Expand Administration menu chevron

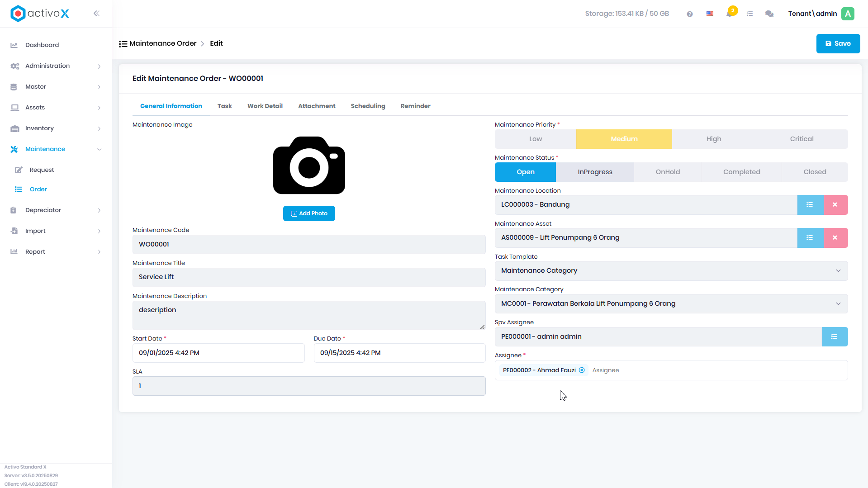[99, 66]
